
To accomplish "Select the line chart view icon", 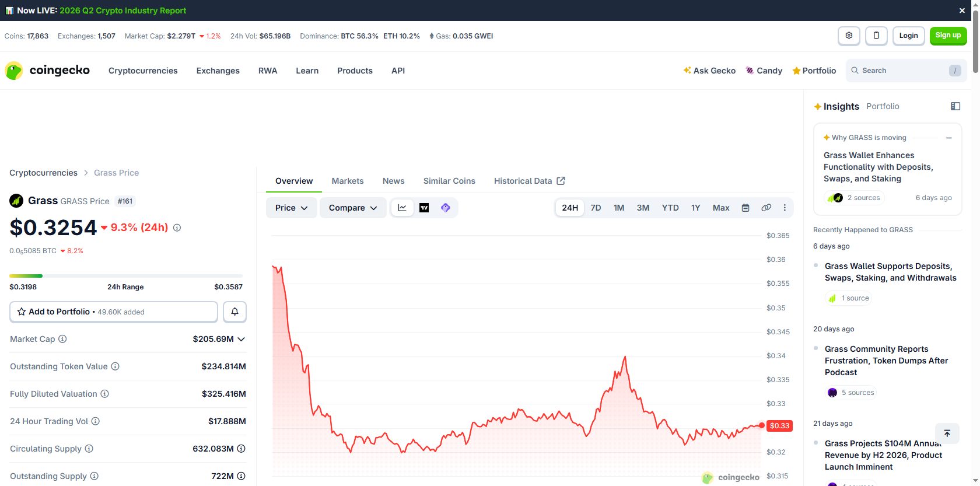I will click(x=402, y=208).
